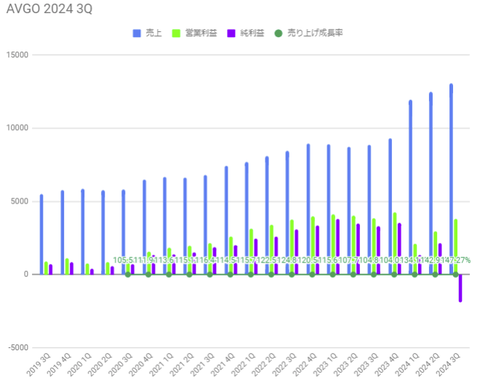Click the 2024 3Q x-axis label

[x=447, y=365]
